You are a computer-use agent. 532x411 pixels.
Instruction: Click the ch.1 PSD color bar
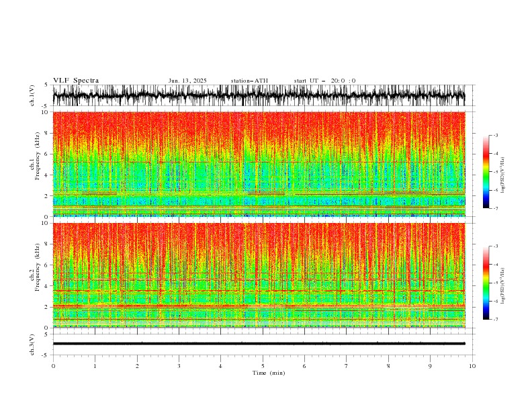[x=486, y=172]
